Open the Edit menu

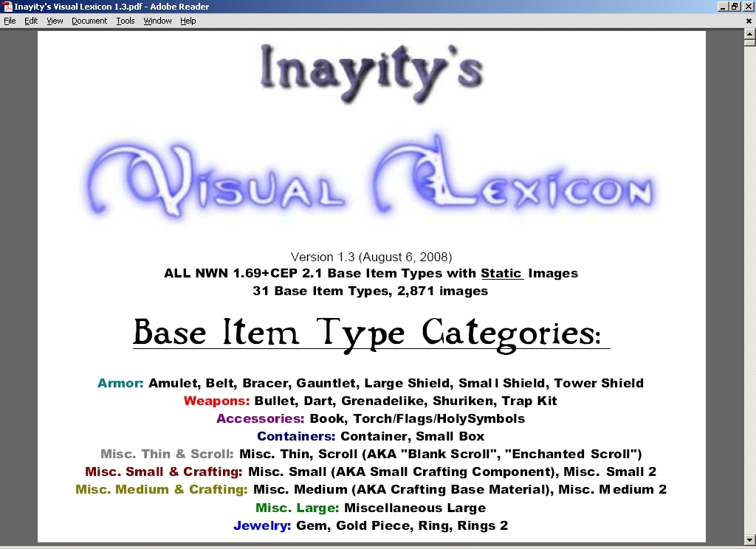click(x=31, y=21)
